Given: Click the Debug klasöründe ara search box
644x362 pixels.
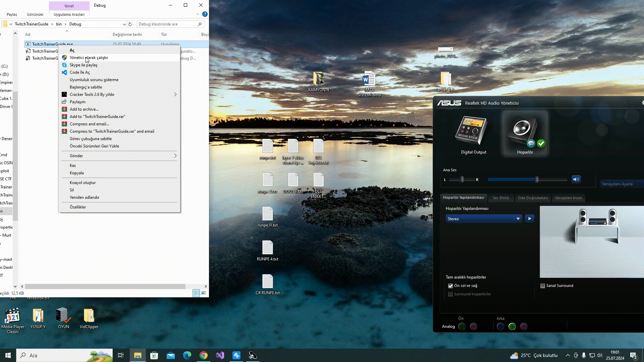Looking at the screenshot, I should 170,24.
